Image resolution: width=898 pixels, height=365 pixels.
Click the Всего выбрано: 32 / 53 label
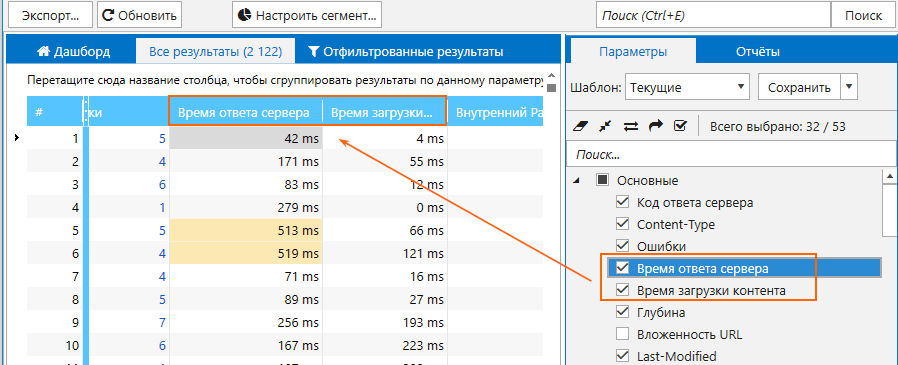point(777,127)
